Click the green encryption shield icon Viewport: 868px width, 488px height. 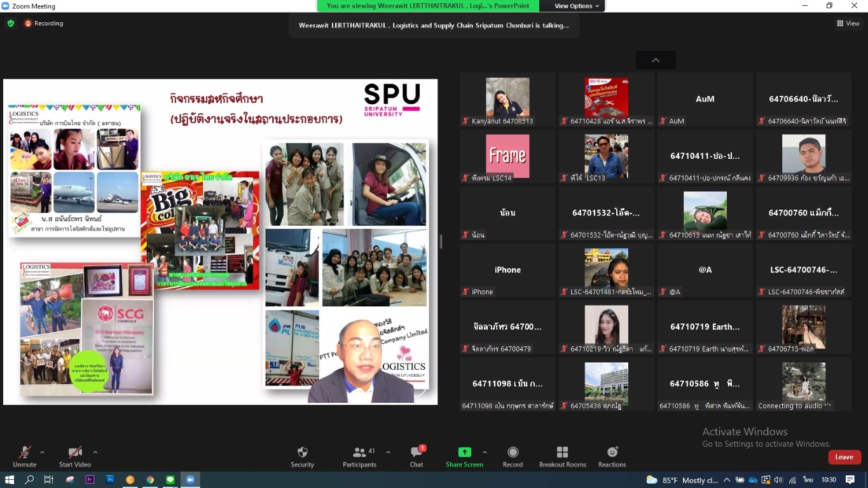(11, 24)
